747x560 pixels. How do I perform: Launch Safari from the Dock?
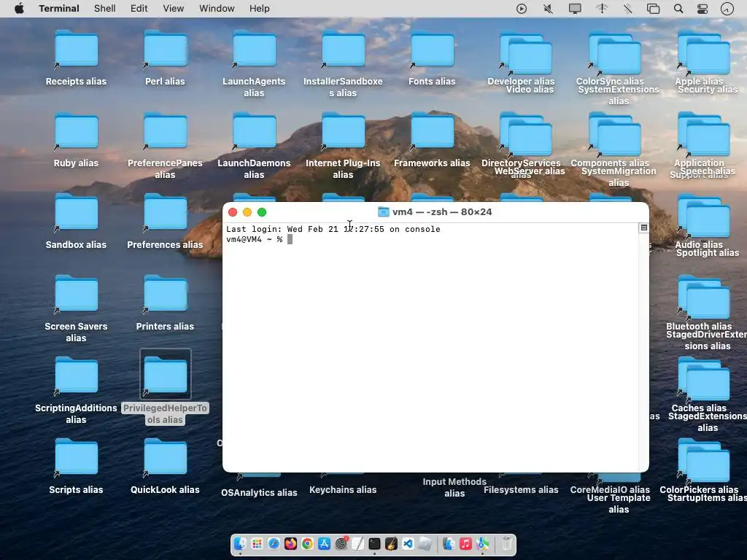274,543
